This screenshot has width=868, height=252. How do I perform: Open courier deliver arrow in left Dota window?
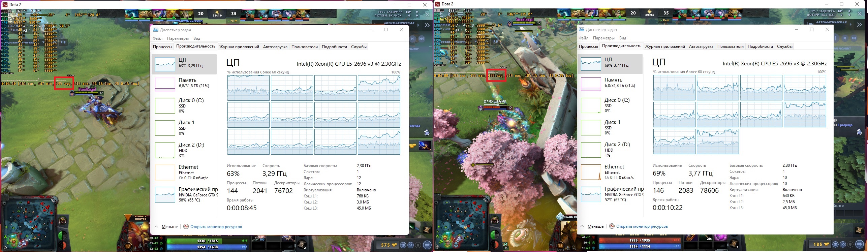tap(427, 245)
